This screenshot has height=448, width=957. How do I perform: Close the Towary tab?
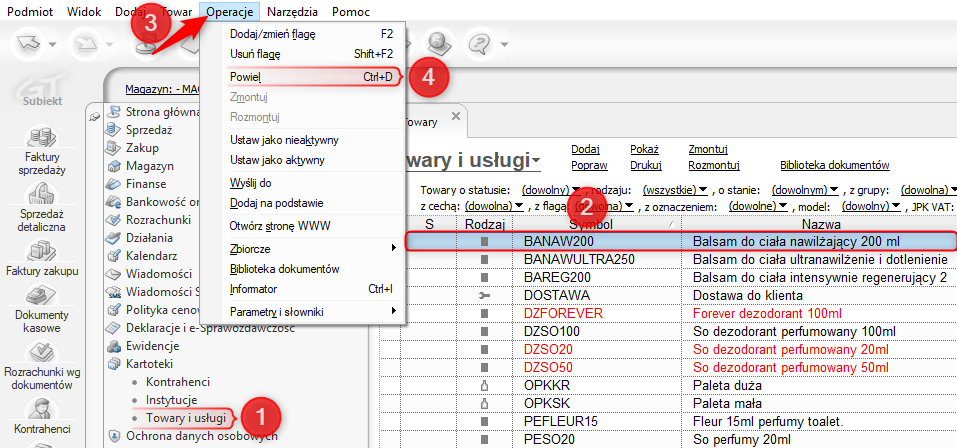tap(455, 116)
